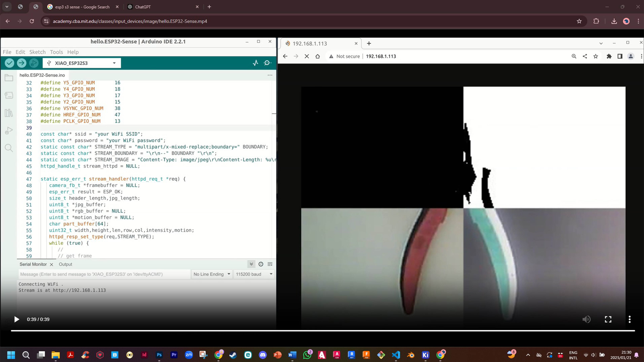Open the Sketchbook folder icon in Arduino sidebar

pyautogui.click(x=9, y=78)
